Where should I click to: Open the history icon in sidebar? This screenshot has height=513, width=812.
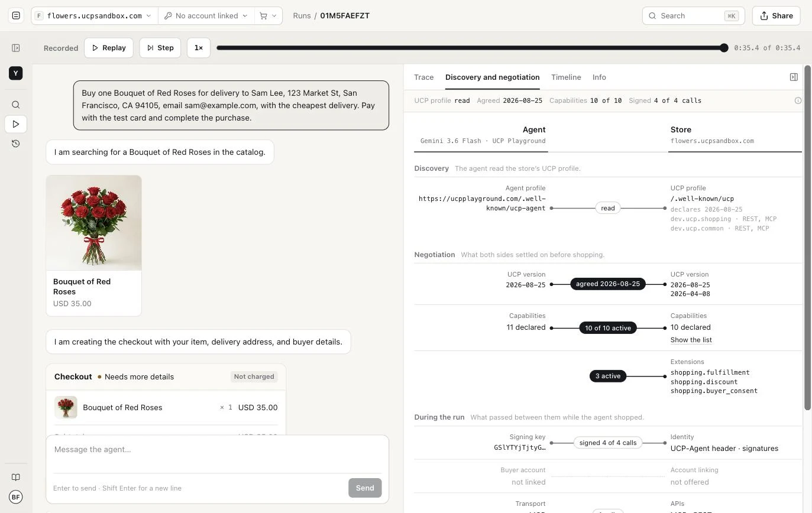click(16, 144)
